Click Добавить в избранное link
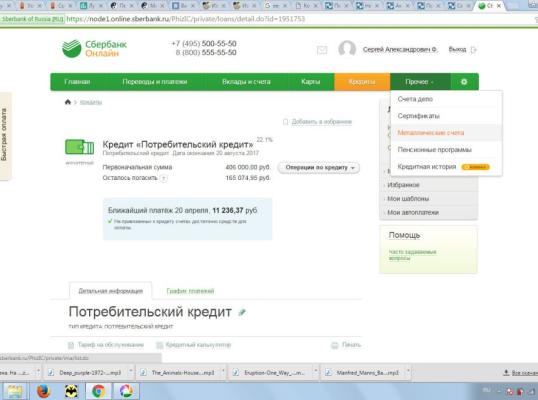The image size is (538, 400). click(x=321, y=122)
